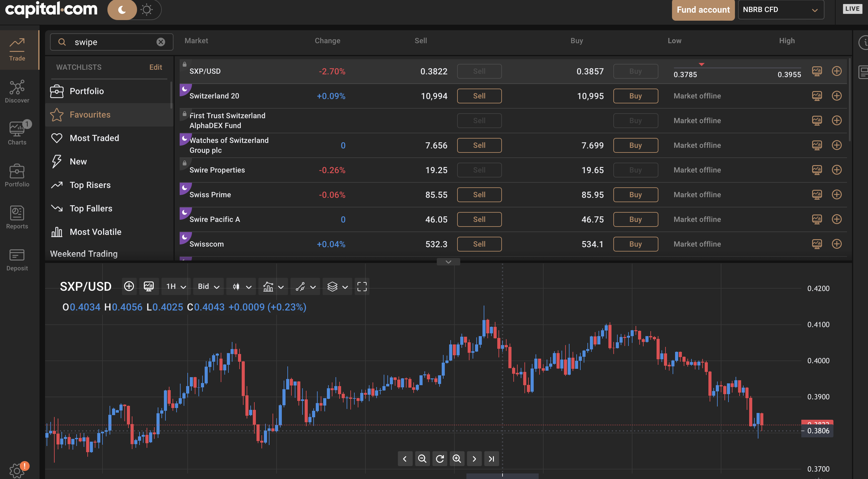Open the Discover section in sidebar

(x=17, y=92)
